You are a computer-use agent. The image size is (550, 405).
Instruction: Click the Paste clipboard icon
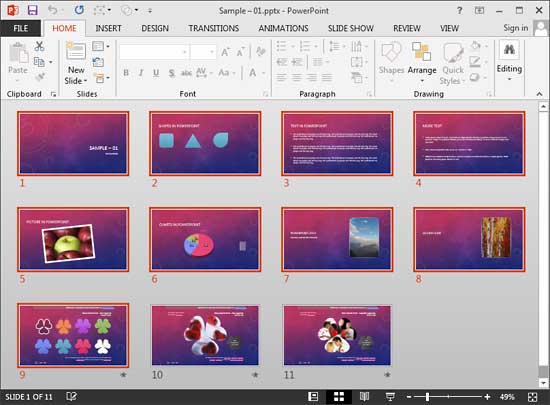pyautogui.click(x=18, y=53)
